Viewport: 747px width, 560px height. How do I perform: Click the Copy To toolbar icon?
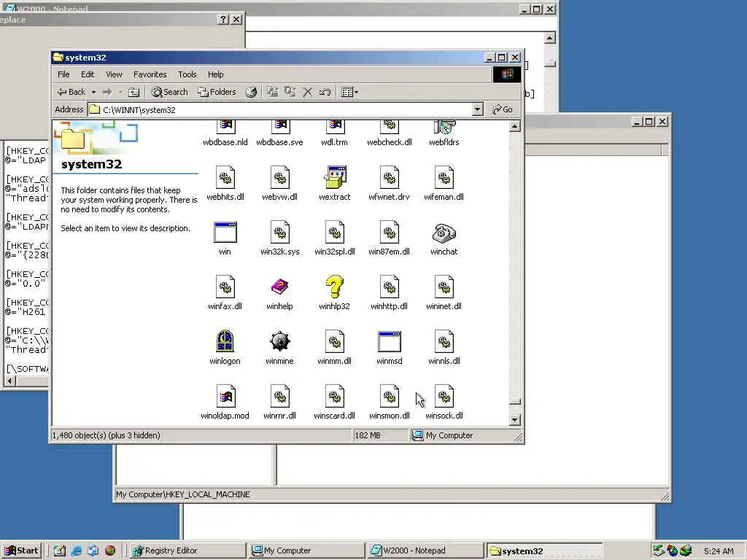pos(290,92)
